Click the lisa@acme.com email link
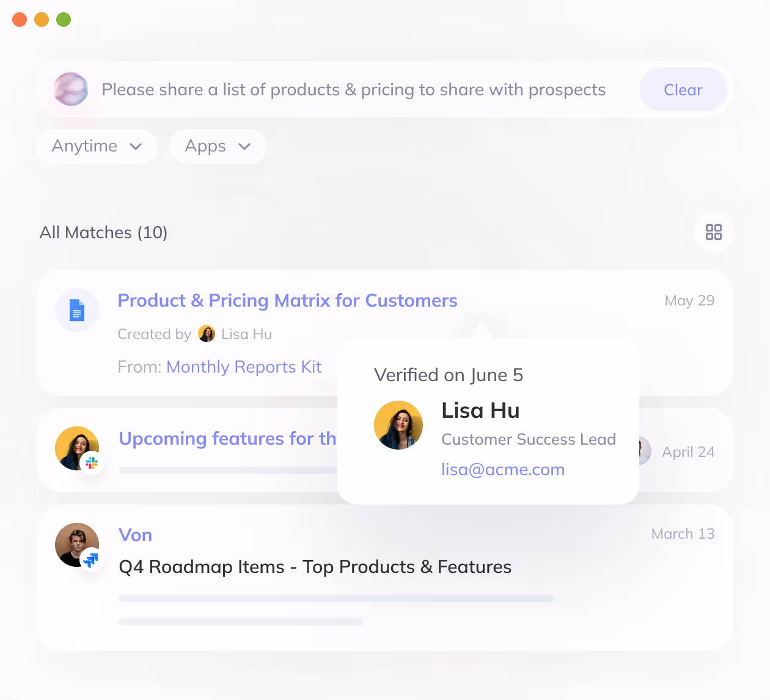Screen dimensions: 770x700 tap(503, 469)
